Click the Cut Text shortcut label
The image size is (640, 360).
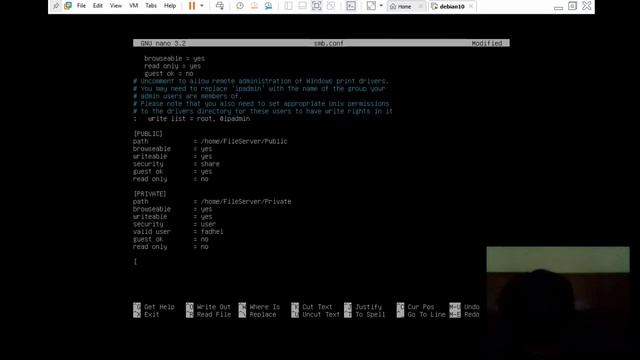tap(317, 307)
